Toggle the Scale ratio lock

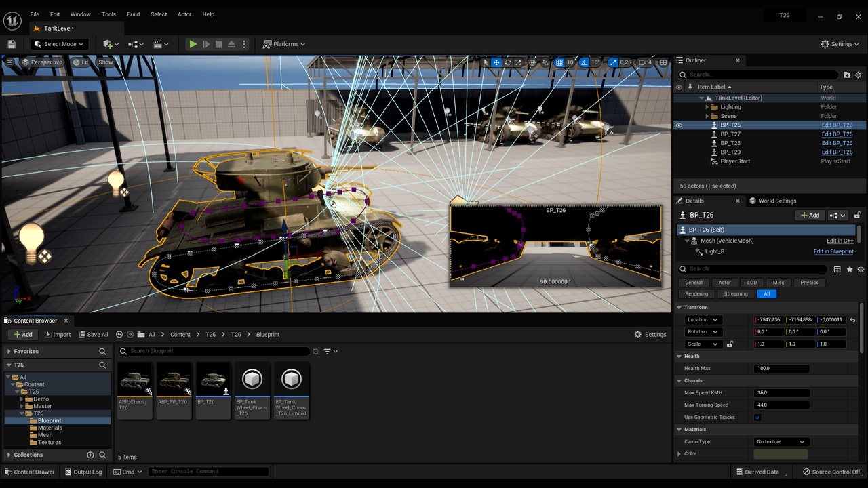(x=730, y=344)
